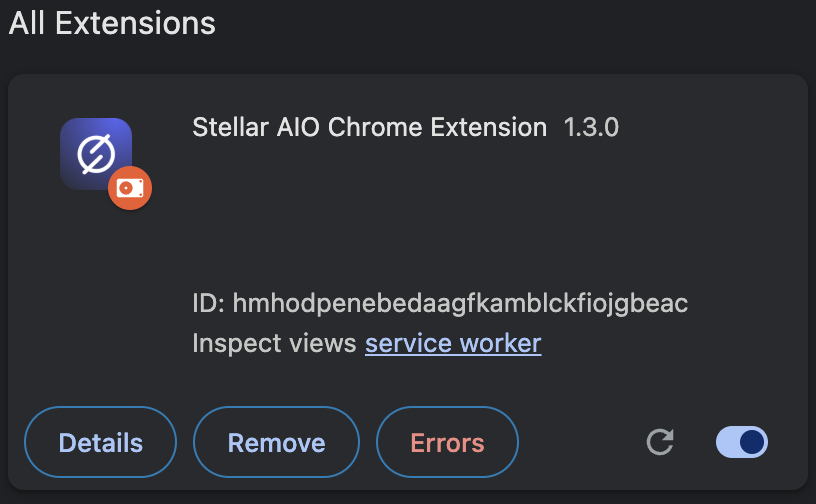The image size is (816, 504).
Task: Click the extension ID string hmhodpenebedaagfkamblckfiojgbeac
Action: click(467, 303)
